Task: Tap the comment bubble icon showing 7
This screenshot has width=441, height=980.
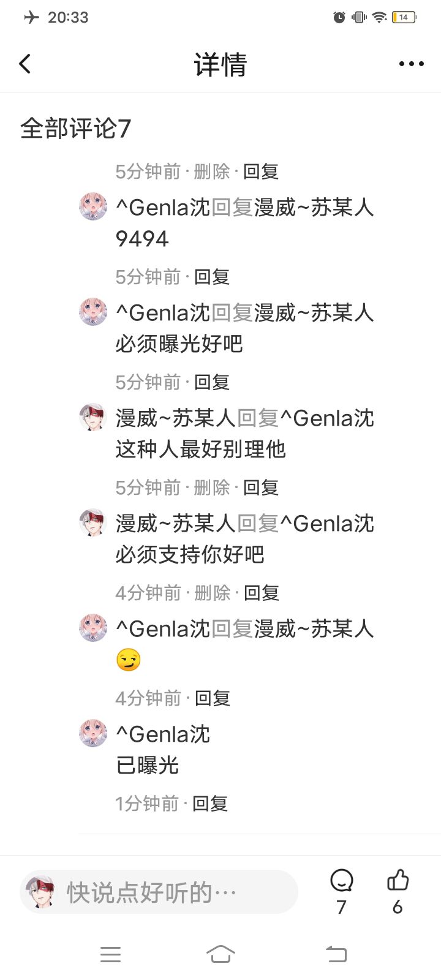Action: [341, 881]
